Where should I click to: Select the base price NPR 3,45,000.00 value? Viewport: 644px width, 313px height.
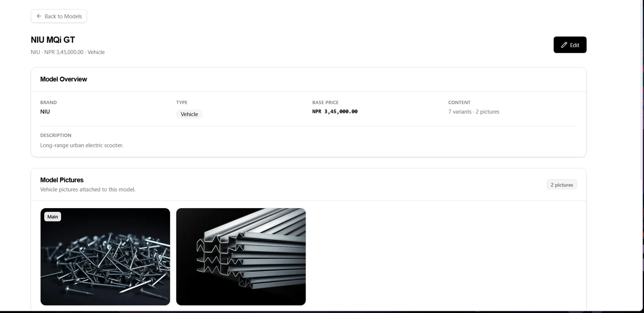point(335,111)
